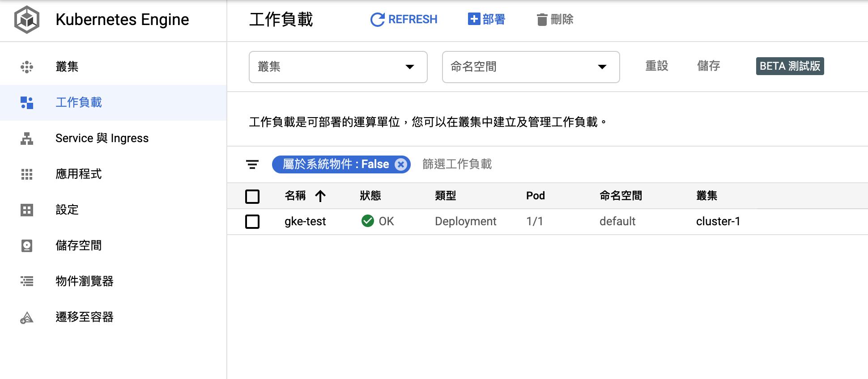Image resolution: width=868 pixels, height=379 pixels.
Task: Open 儲存空間 in the sidebar
Action: click(x=113, y=246)
